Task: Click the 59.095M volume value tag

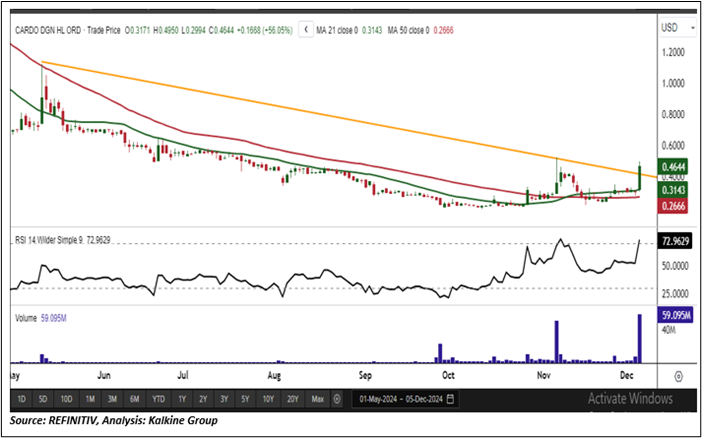Action: point(674,315)
